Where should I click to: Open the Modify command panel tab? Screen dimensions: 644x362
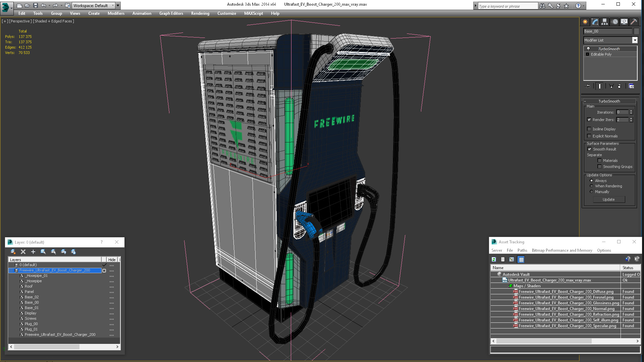[x=595, y=22]
